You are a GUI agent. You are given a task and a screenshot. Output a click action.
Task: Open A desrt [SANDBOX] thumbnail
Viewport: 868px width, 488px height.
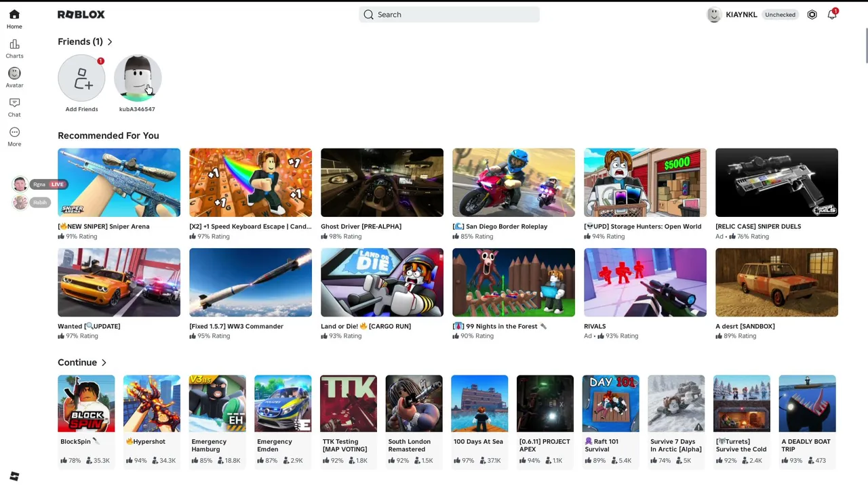pyautogui.click(x=777, y=283)
